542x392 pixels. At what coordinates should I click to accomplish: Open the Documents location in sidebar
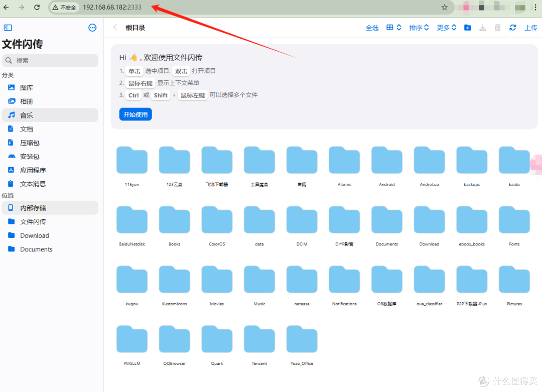point(50,249)
